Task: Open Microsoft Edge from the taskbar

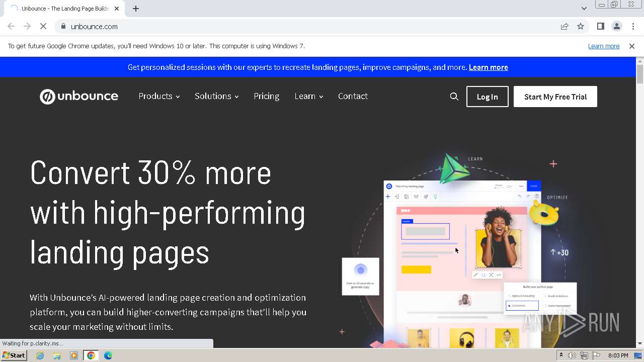Action: pyautogui.click(x=108, y=355)
